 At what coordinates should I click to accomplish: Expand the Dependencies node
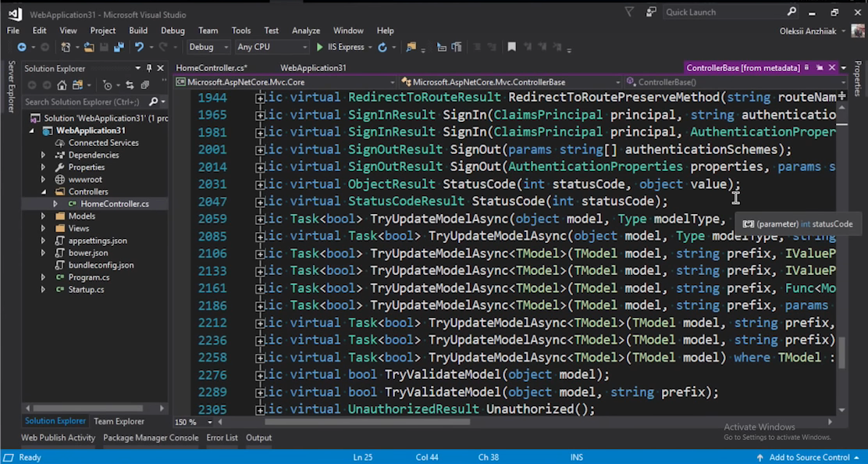click(43, 155)
